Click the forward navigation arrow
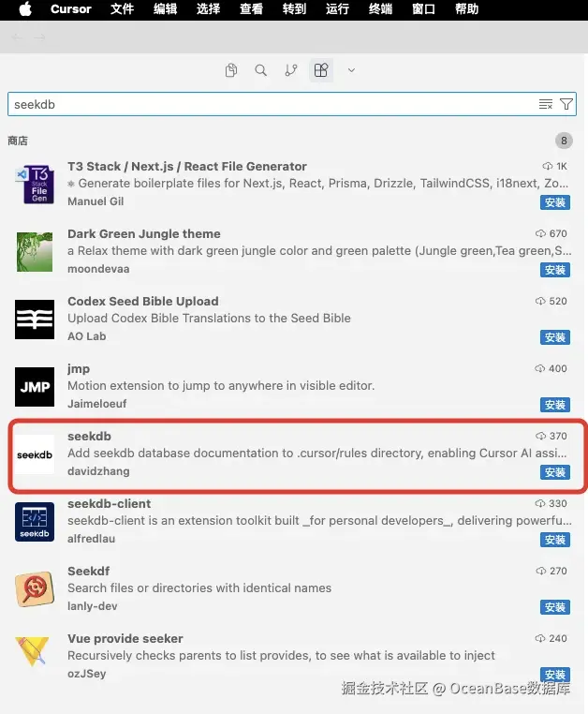 point(39,37)
